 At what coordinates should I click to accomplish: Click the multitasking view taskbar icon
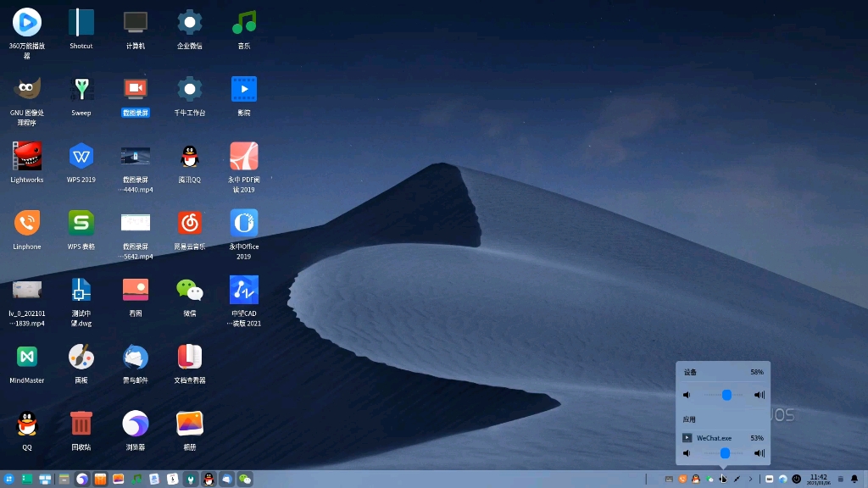tap(46, 480)
